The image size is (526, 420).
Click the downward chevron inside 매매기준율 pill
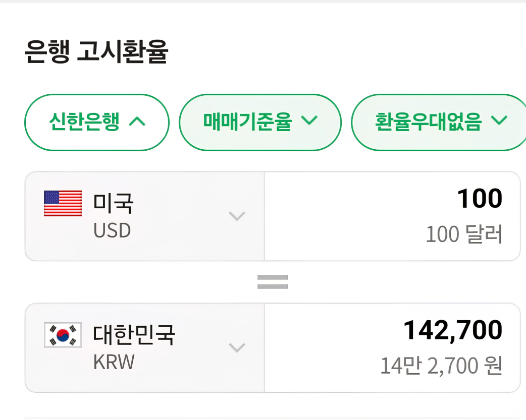click(x=310, y=121)
